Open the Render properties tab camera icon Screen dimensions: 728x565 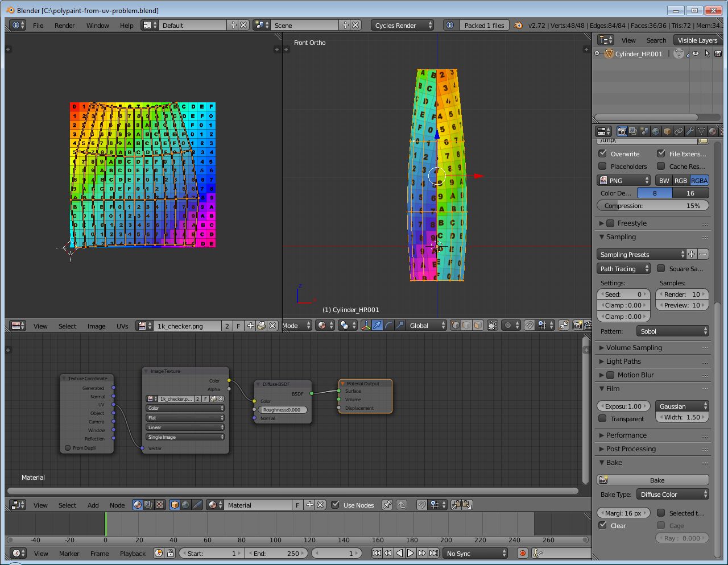tap(622, 131)
